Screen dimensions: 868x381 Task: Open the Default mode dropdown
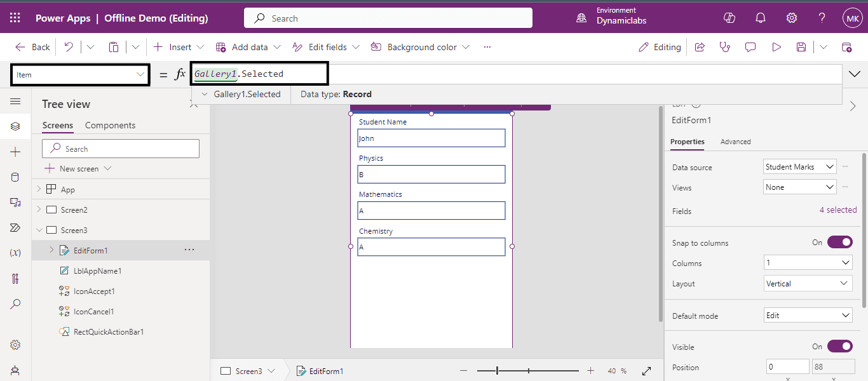[x=808, y=316]
